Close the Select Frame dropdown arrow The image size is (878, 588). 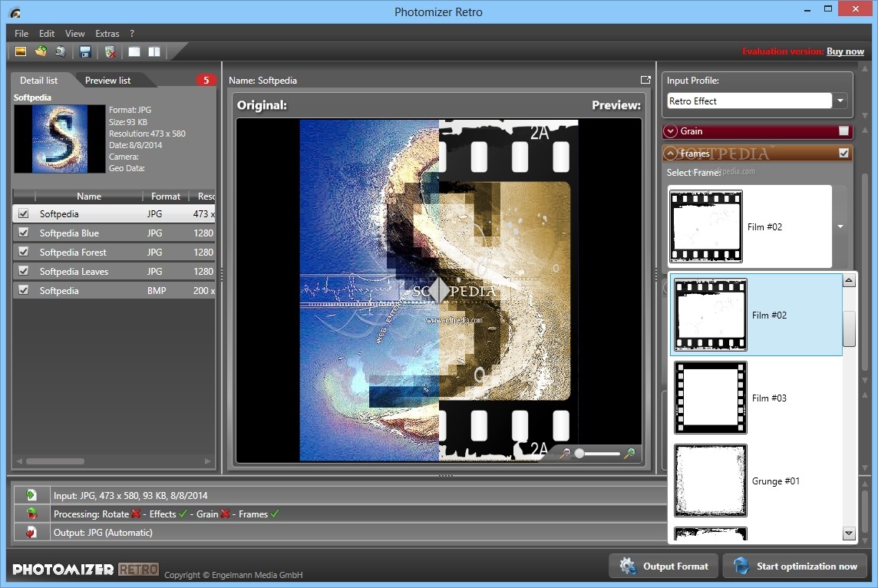click(840, 226)
